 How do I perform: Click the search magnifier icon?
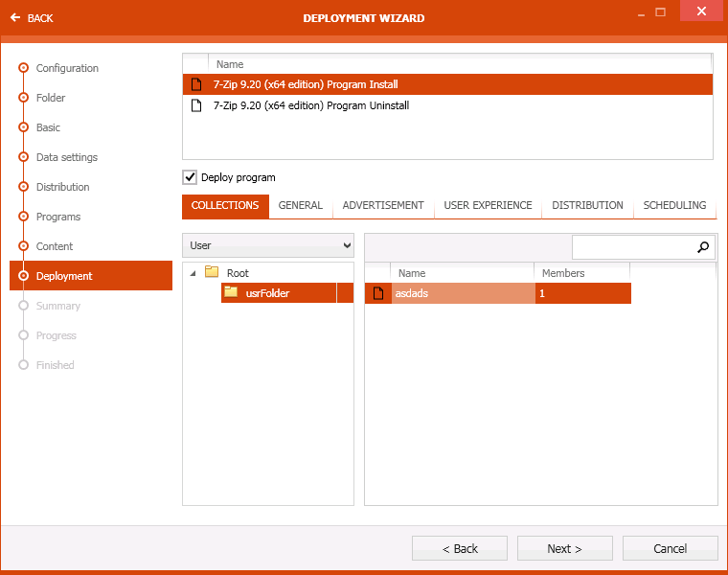[704, 247]
